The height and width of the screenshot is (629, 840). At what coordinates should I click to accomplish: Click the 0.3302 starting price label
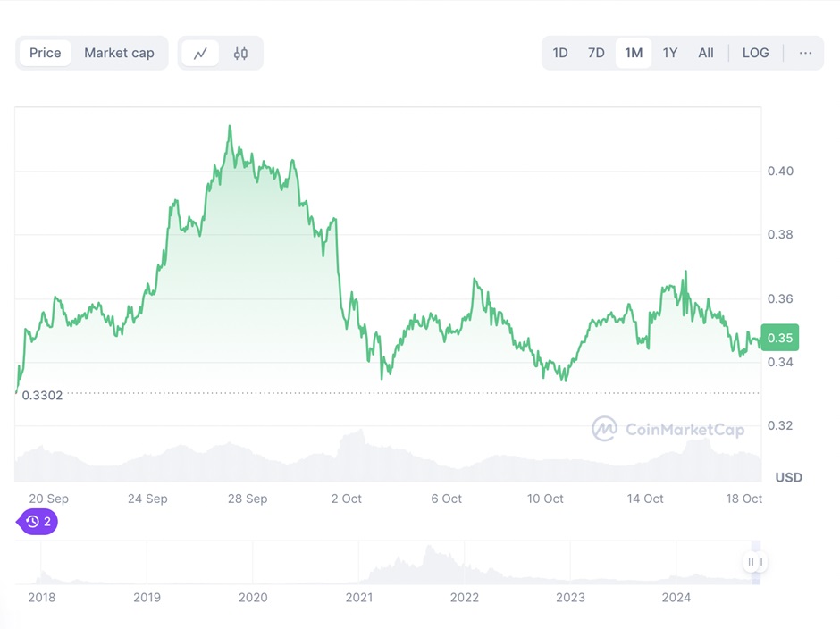42,395
